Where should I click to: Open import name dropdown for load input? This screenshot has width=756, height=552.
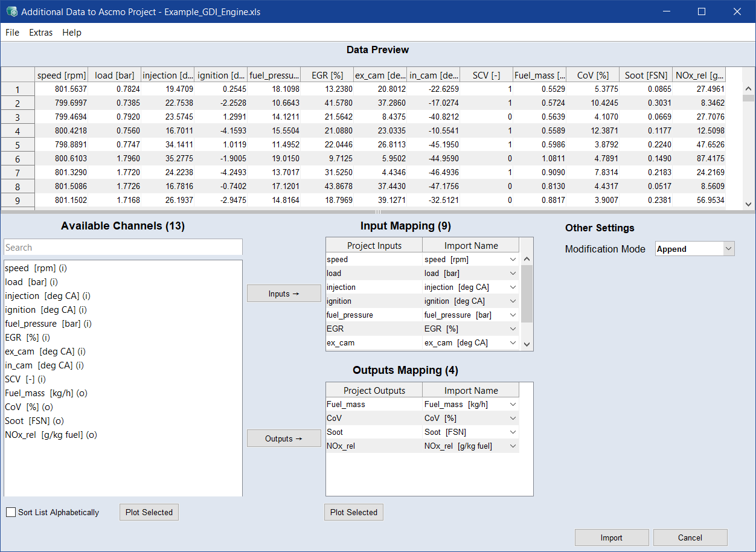(x=513, y=273)
